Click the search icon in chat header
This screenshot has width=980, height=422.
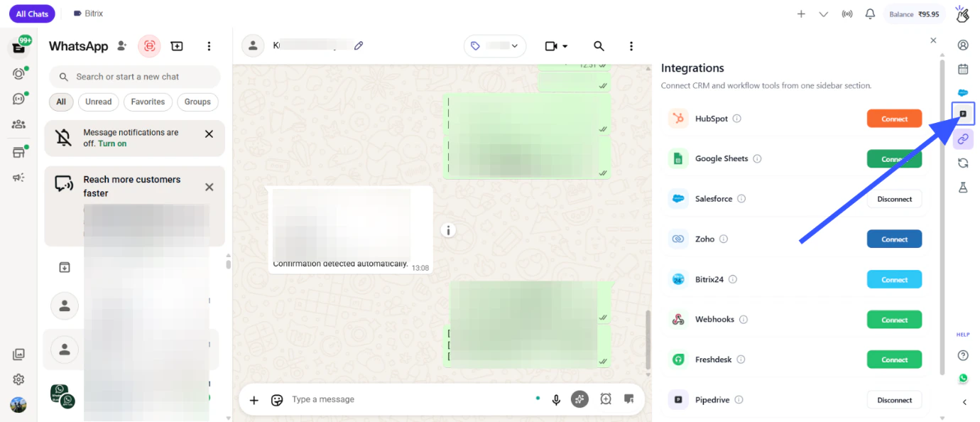[x=599, y=45]
